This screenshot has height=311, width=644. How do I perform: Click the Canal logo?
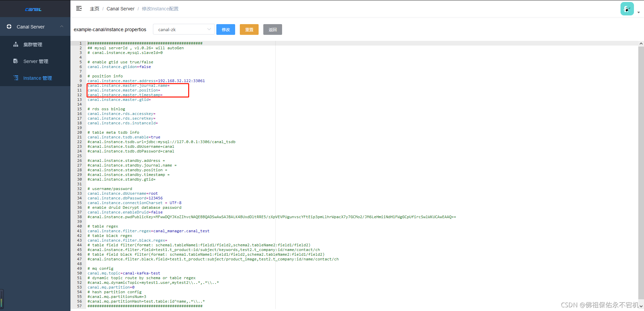pos(33,9)
